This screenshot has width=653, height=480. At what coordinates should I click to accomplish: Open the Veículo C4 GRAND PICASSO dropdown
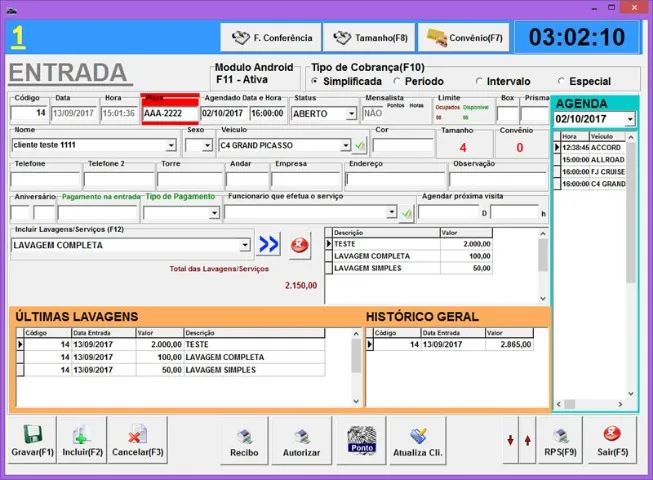(x=346, y=145)
